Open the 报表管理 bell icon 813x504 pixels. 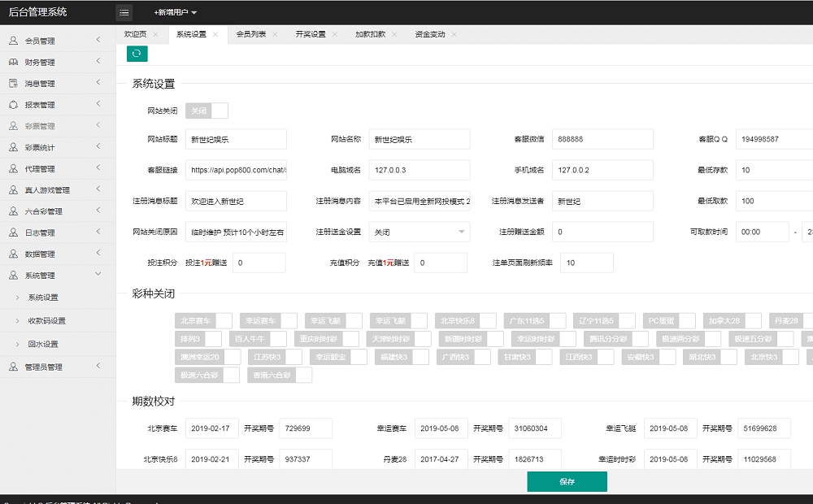14,105
